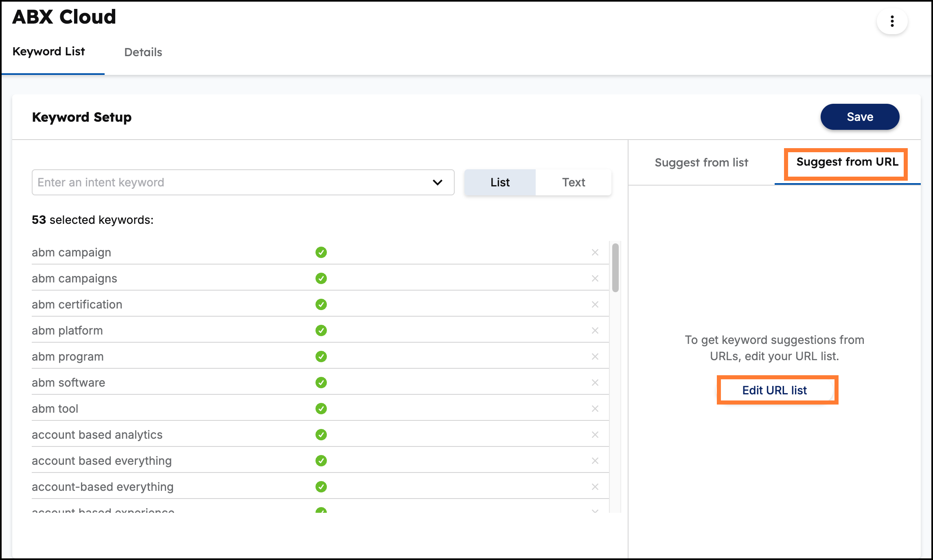
Task: Click the 'ABX Cloud' title
Action: point(64,17)
